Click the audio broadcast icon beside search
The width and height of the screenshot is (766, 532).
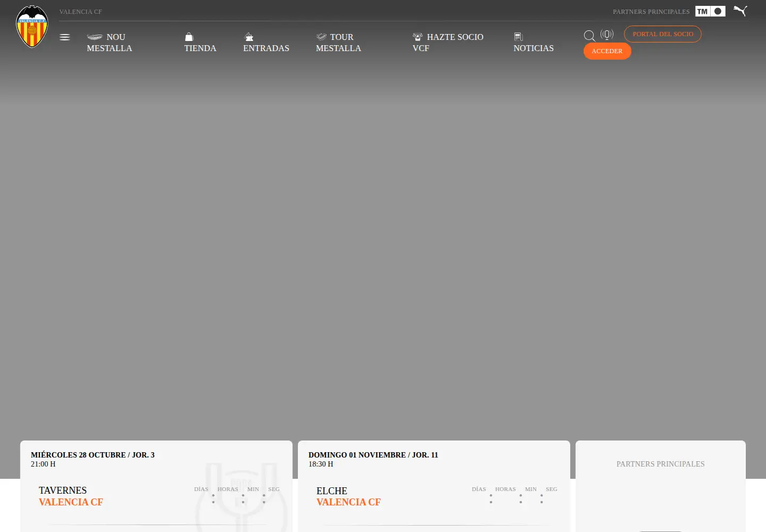[607, 35]
